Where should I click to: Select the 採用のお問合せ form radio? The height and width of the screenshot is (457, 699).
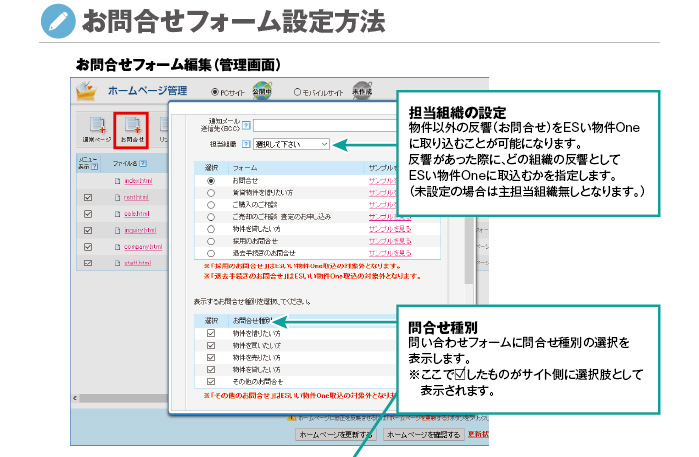211,241
